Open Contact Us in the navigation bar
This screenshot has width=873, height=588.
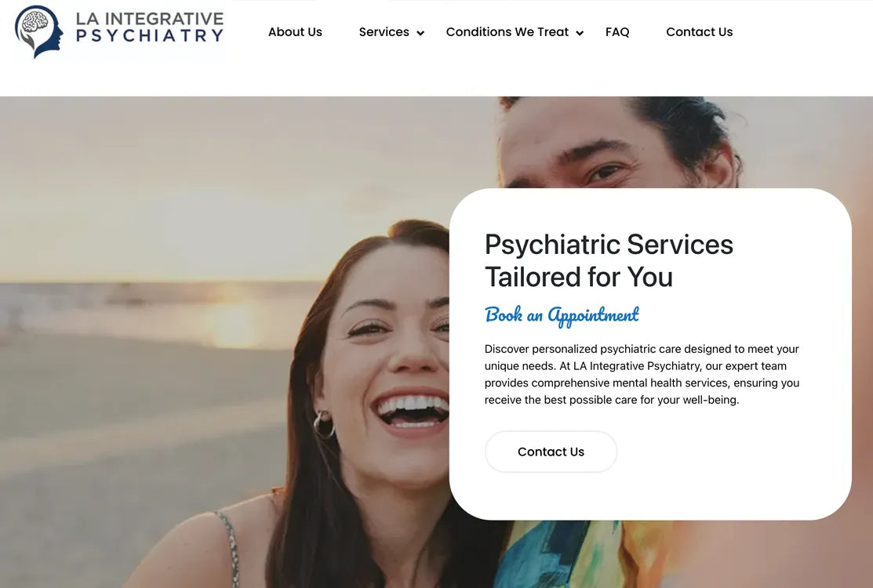[700, 32]
